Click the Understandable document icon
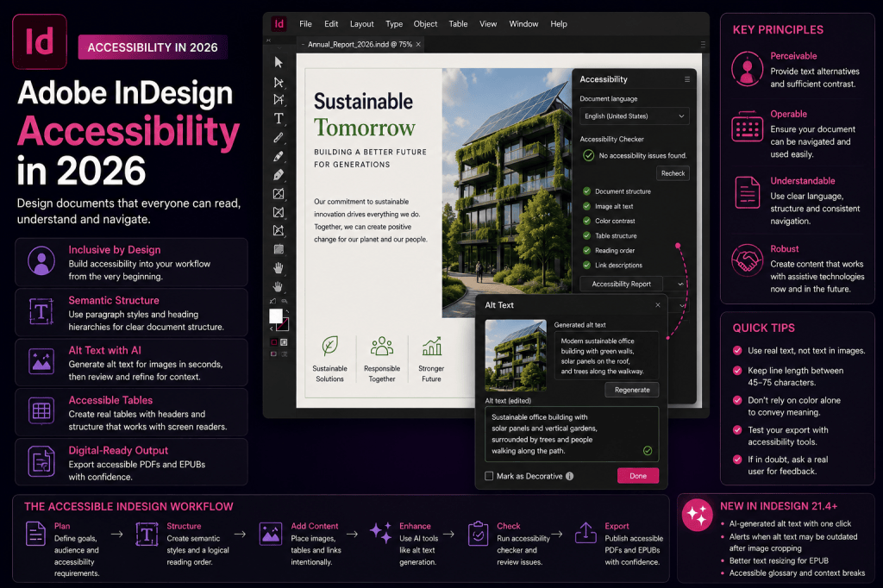The width and height of the screenshot is (883, 588). click(748, 192)
